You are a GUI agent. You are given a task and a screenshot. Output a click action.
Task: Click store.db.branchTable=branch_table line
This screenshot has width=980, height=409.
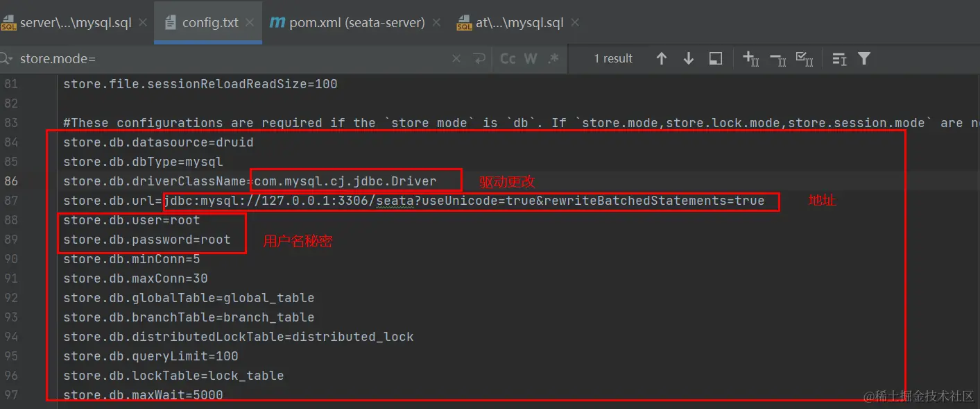pos(189,317)
